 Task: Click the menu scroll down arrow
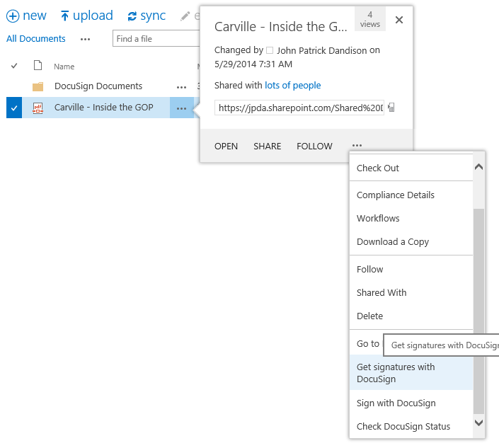coord(478,423)
